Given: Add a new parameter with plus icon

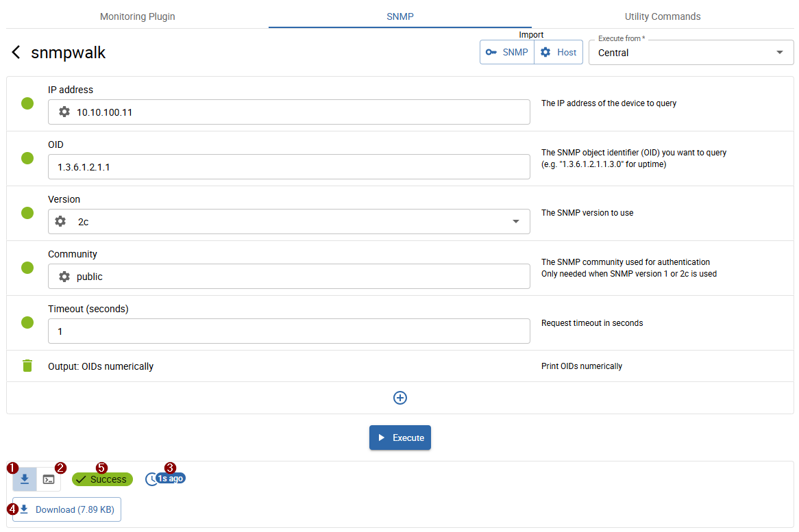Looking at the screenshot, I should [x=400, y=398].
